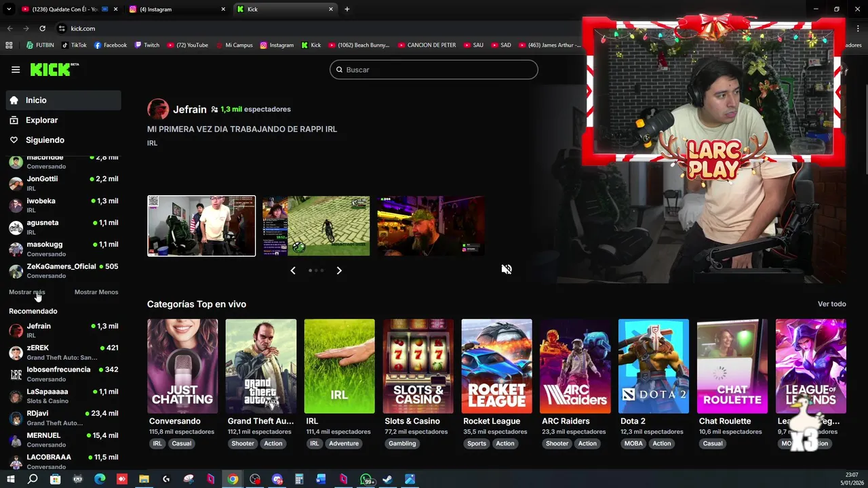Click Casual tag under Conversando
868x488 pixels.
(x=182, y=443)
